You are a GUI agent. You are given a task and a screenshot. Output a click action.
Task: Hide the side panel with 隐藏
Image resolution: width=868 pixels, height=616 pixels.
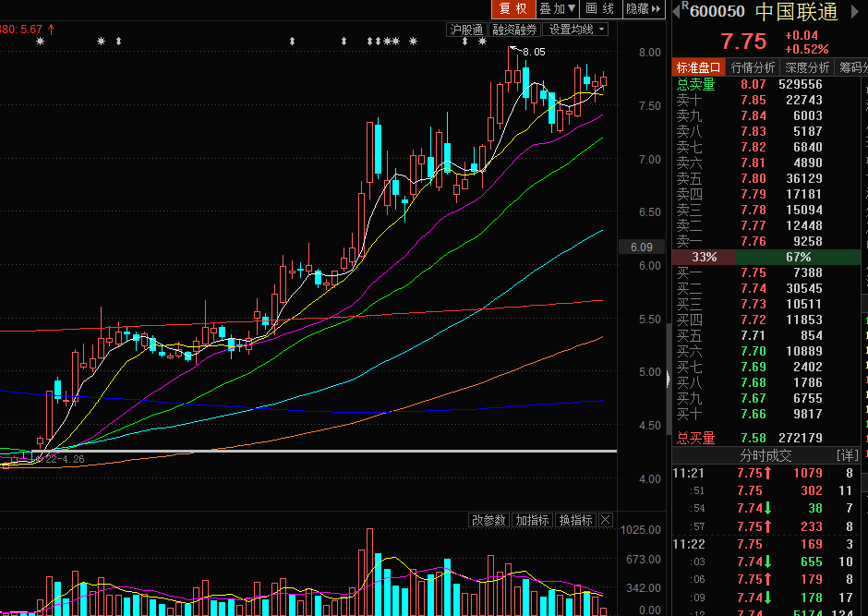[x=644, y=9]
